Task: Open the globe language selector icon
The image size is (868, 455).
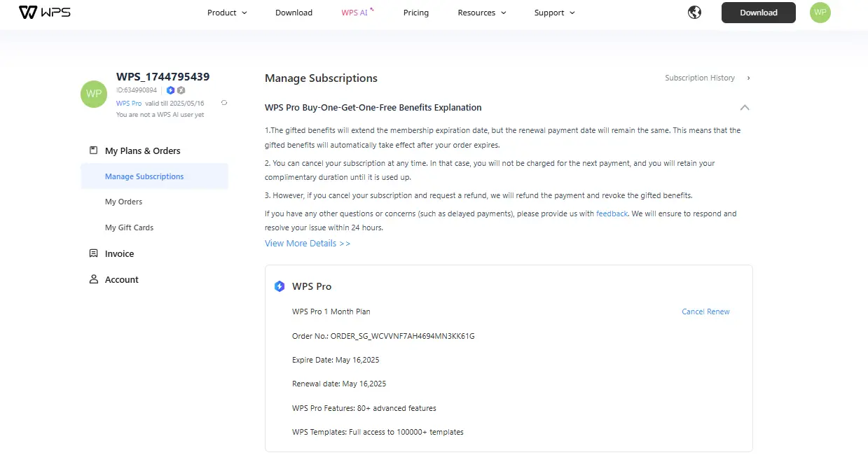Action: click(694, 13)
